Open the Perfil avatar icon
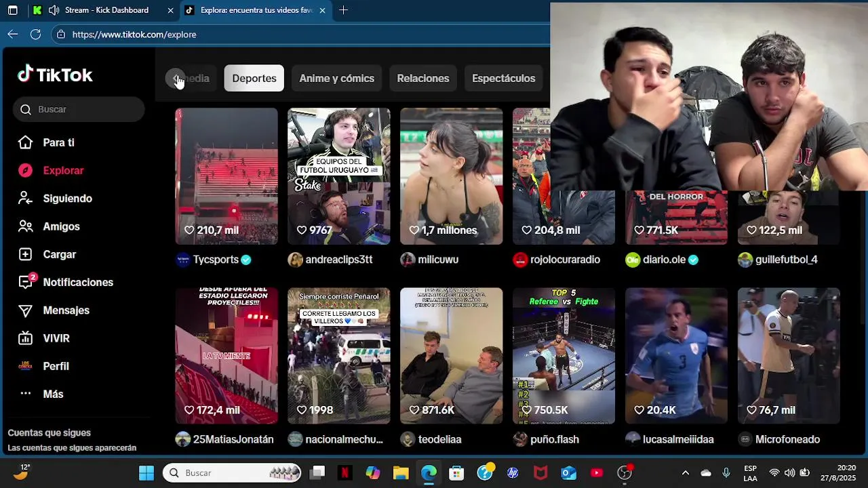The height and width of the screenshot is (488, 868). [x=25, y=366]
